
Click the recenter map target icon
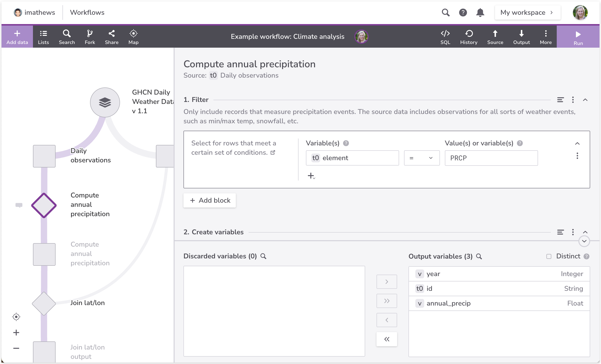click(x=16, y=317)
